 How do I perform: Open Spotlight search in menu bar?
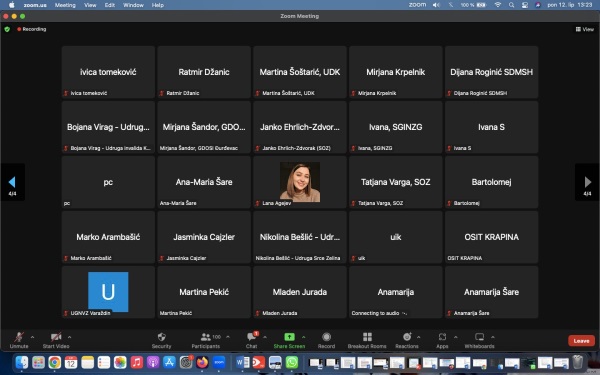[512, 5]
